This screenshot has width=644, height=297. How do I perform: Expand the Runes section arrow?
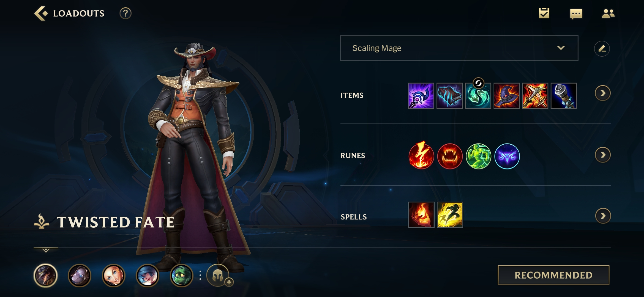coord(602,155)
